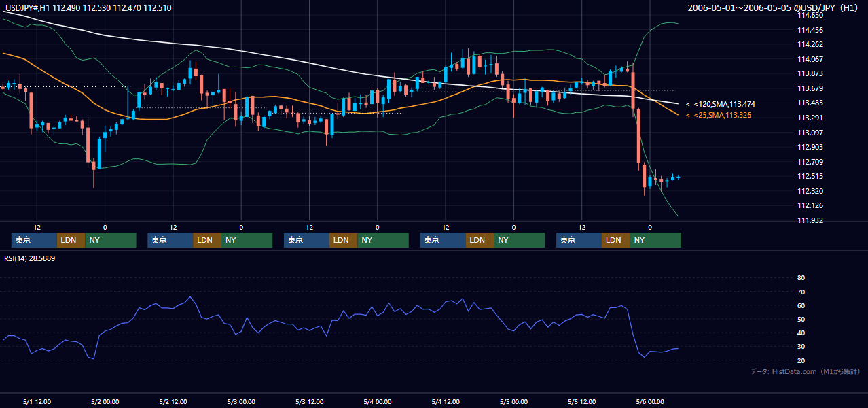Click the HistData.com data source credit

pos(806,371)
